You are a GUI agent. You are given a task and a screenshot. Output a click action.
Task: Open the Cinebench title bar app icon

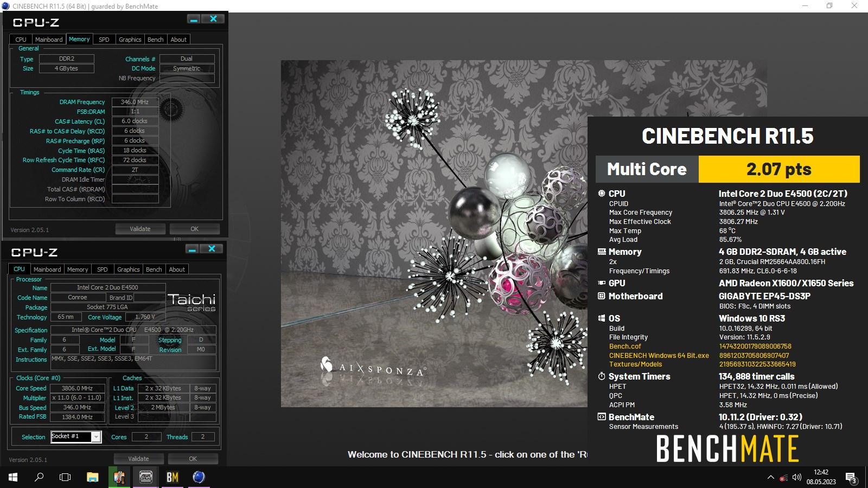pos(6,6)
